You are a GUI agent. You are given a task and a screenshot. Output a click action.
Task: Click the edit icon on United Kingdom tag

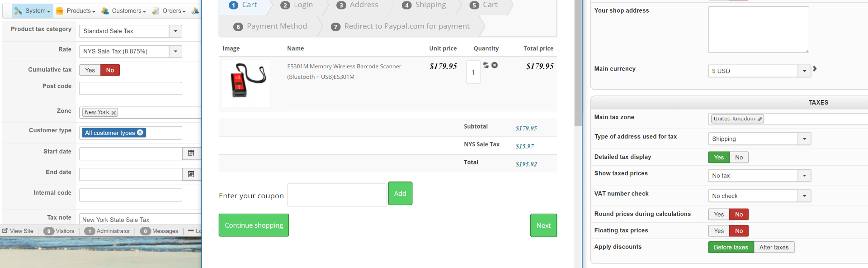coord(760,119)
